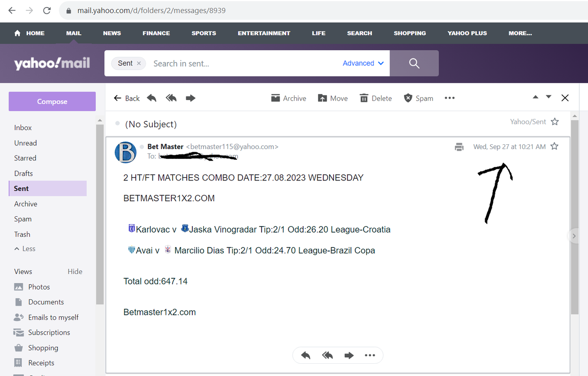Click the message pane vertical scrollbar
The image size is (588, 376).
[574, 216]
